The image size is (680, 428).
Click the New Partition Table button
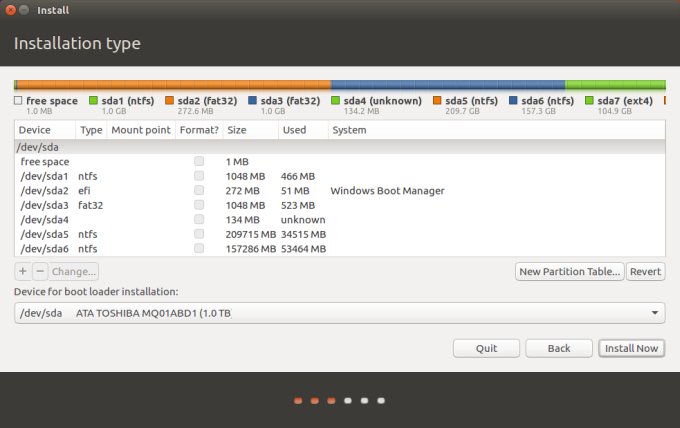pos(570,271)
